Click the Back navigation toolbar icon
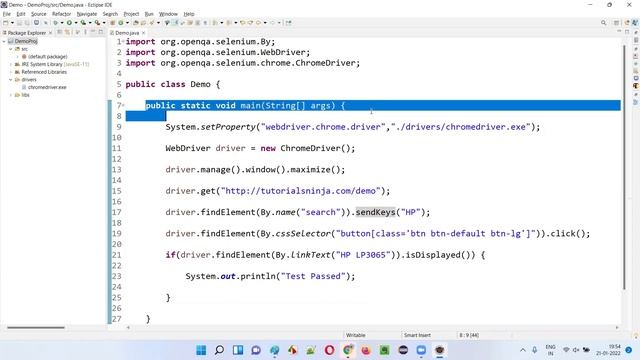Screen dimensions: 640x360 258,23
